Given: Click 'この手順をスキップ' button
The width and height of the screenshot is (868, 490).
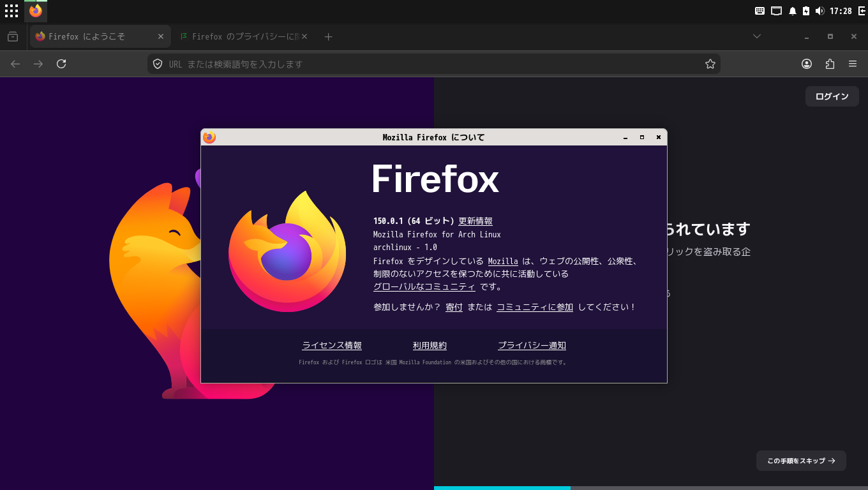Looking at the screenshot, I should [801, 461].
